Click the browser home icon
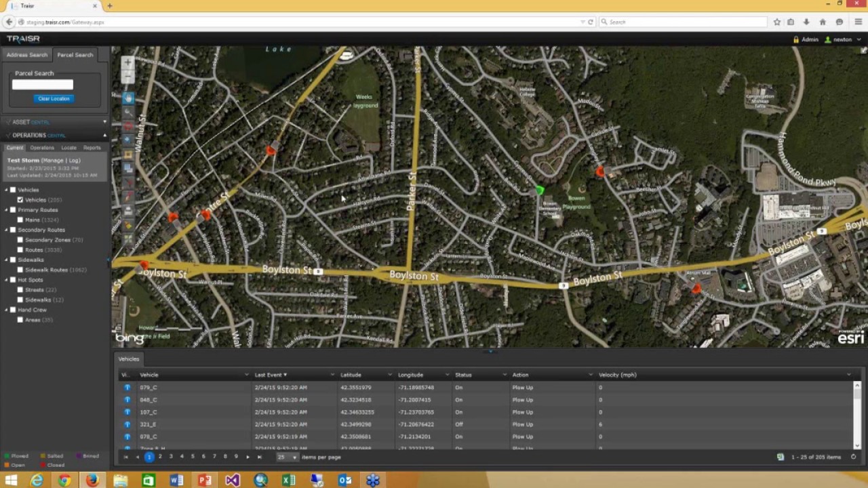868x488 pixels. coord(823,22)
